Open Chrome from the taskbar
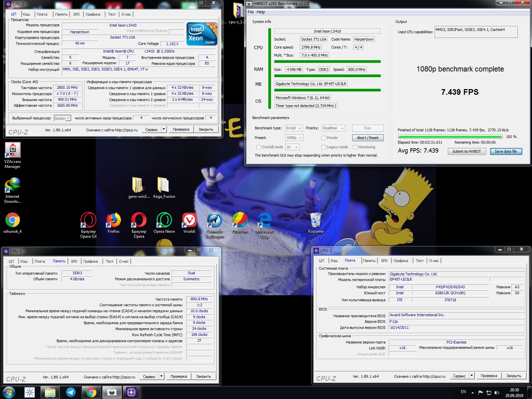This screenshot has width=532, height=399. pyautogui.click(x=91, y=393)
